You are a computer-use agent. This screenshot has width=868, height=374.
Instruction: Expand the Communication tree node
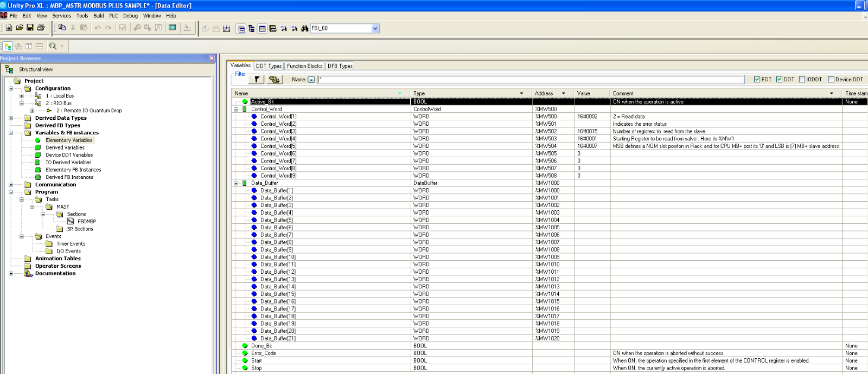(11, 184)
